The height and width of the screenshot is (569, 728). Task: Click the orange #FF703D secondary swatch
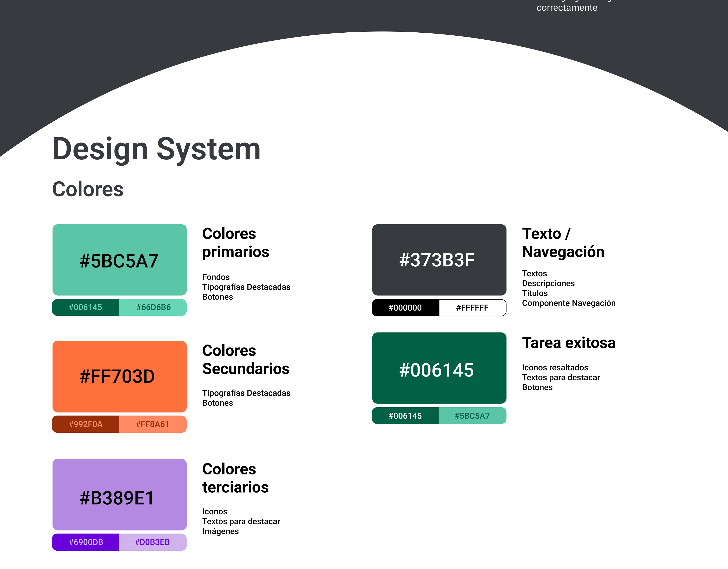pyautogui.click(x=119, y=376)
